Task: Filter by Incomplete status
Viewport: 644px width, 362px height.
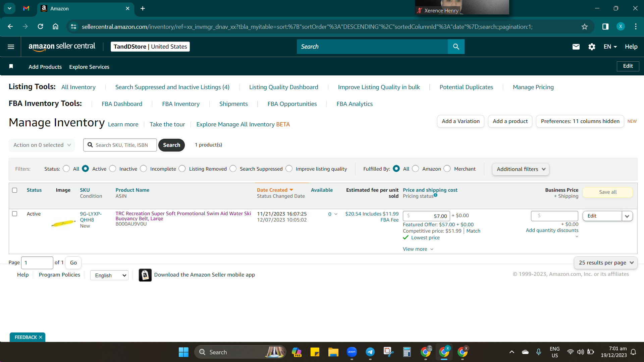Action: (144, 169)
